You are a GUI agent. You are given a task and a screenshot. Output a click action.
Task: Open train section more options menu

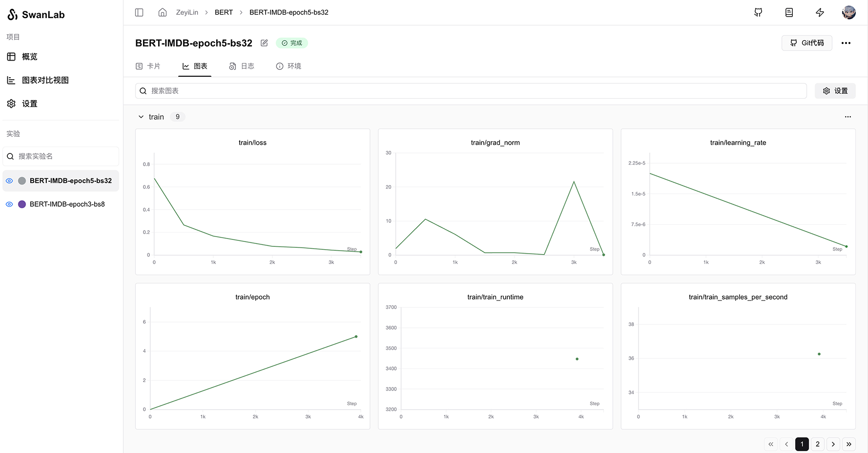(847, 117)
